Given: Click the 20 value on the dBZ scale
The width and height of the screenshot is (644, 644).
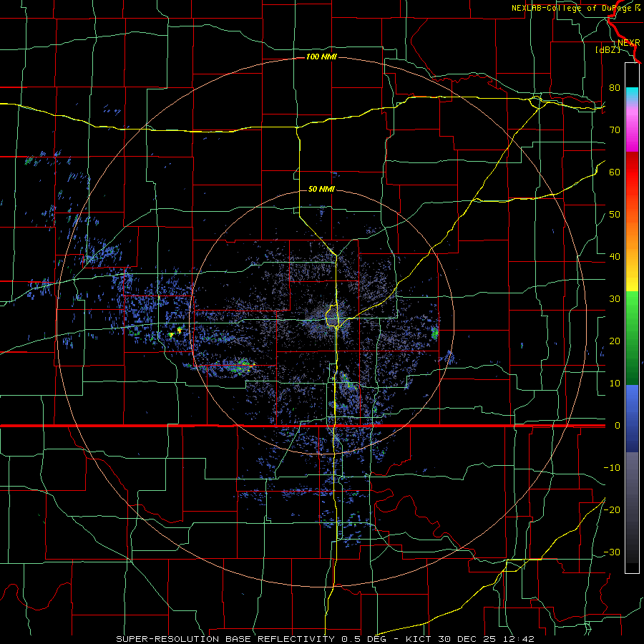Looking at the screenshot, I should click(x=615, y=341).
